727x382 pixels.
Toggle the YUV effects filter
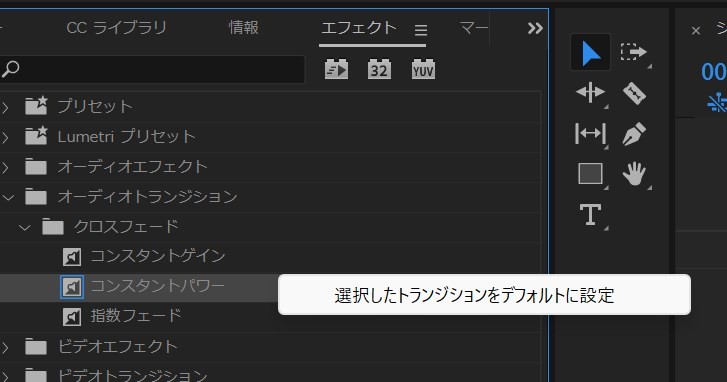[x=423, y=70]
